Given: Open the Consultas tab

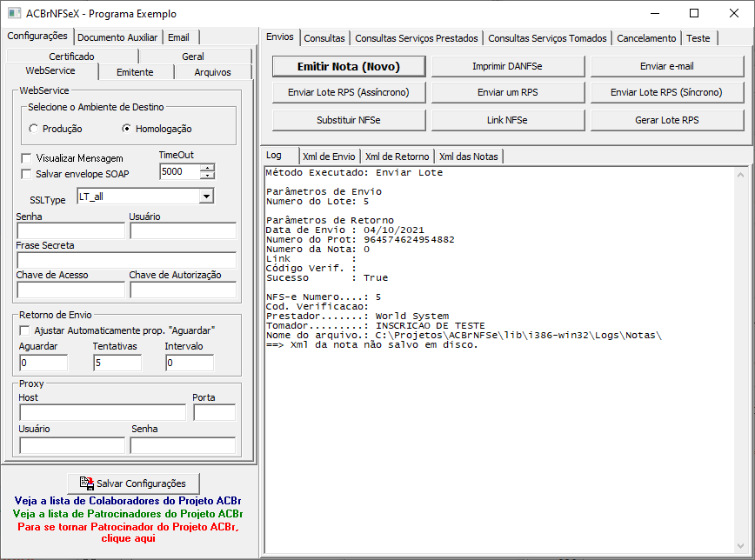Looking at the screenshot, I should click(x=324, y=38).
